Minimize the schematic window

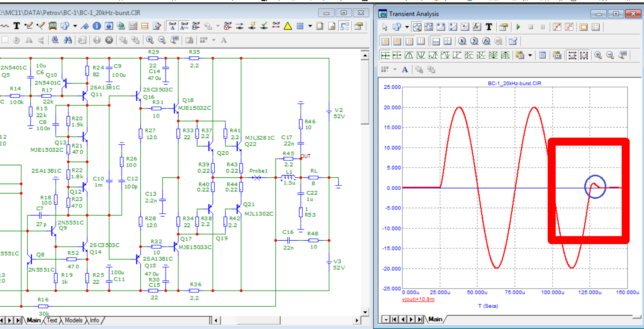(326, 13)
